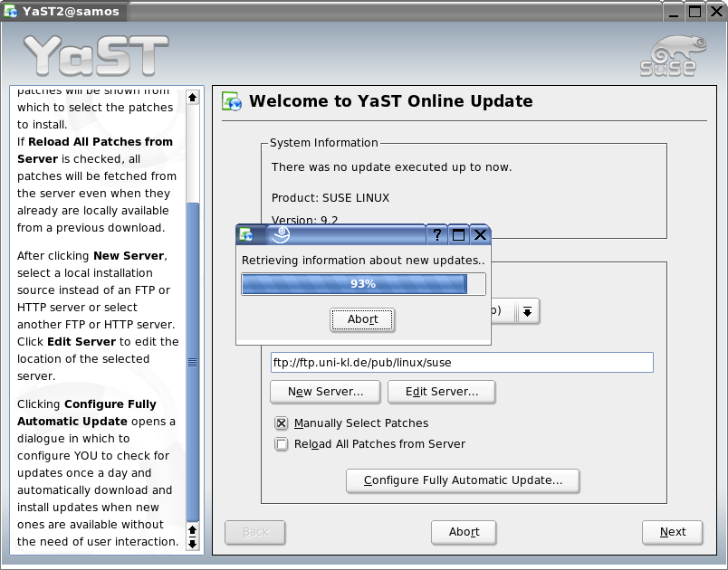
Task: Click the 93% progress bar
Action: click(363, 284)
